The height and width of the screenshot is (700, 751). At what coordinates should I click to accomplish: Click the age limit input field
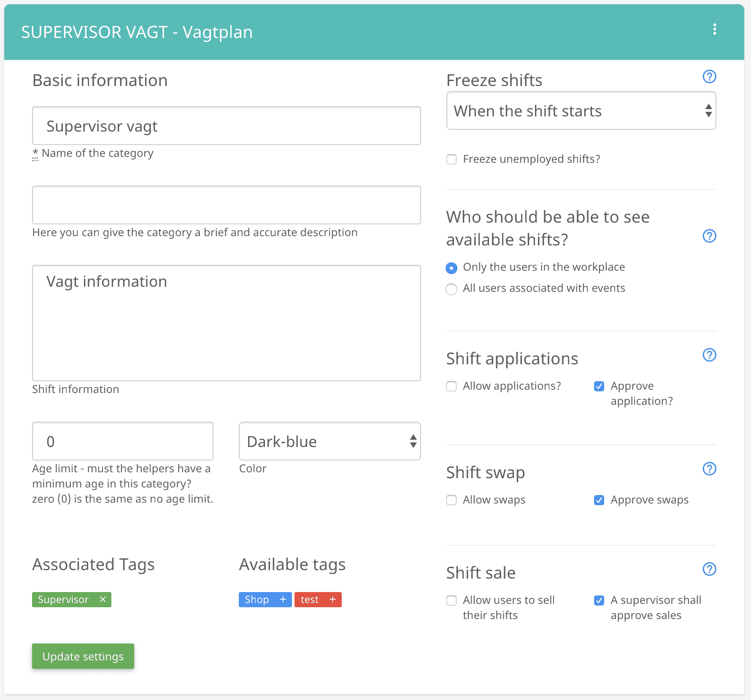[x=123, y=441]
